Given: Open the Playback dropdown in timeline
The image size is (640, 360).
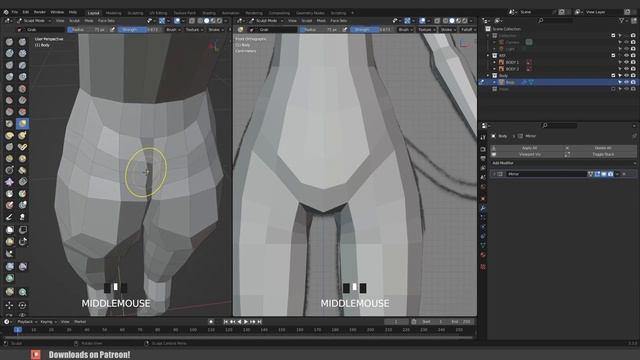Looking at the screenshot, I should click(27, 322).
